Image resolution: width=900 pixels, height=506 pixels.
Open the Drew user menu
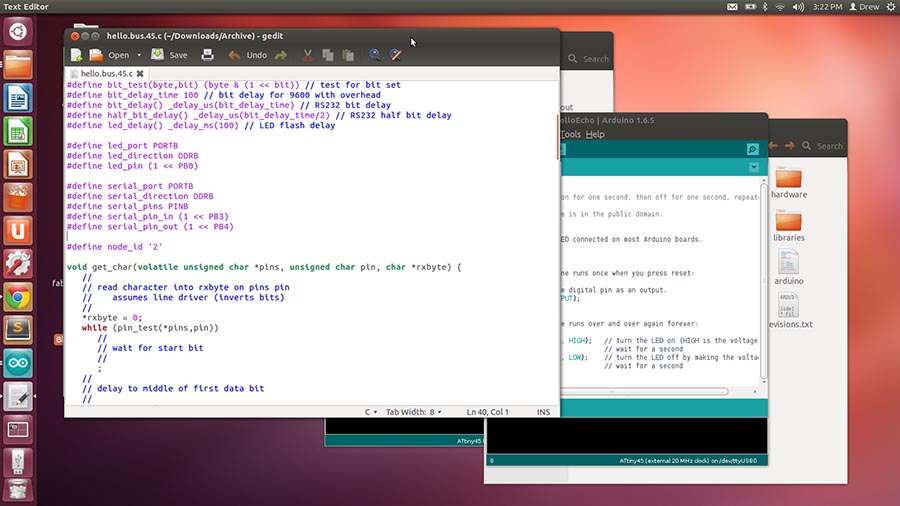[x=864, y=7]
